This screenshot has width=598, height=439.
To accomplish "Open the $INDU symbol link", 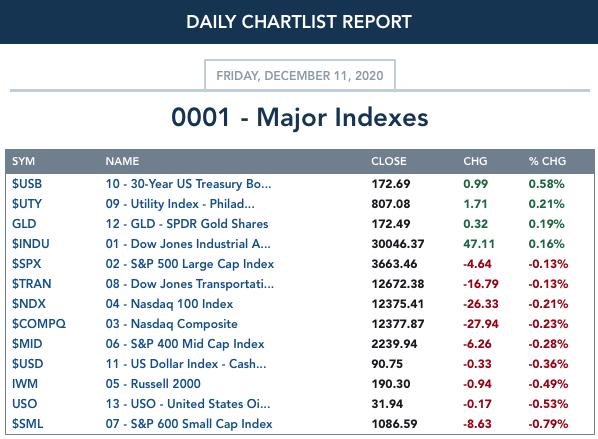I will click(x=31, y=244).
